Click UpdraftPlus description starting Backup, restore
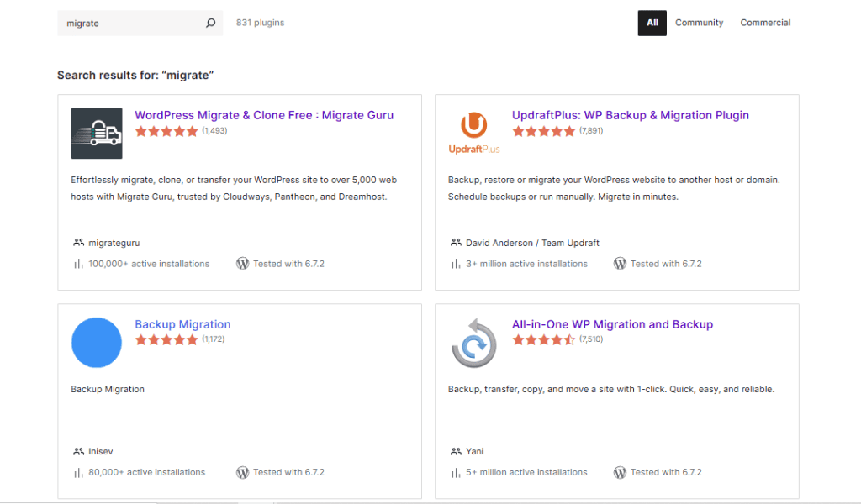The height and width of the screenshot is (504, 861). click(614, 188)
